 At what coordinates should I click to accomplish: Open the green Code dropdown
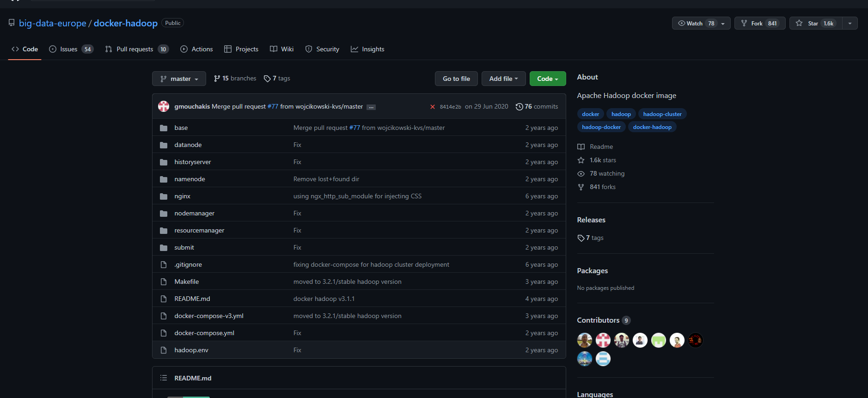(x=548, y=79)
